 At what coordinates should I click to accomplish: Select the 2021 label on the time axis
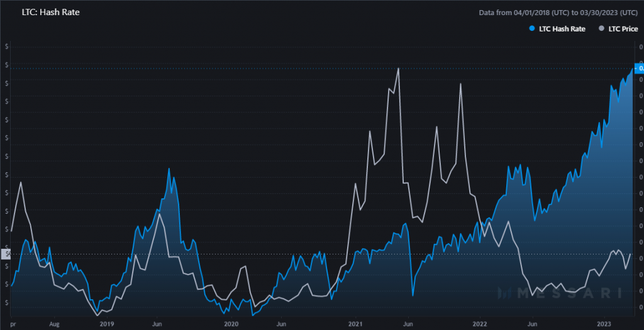click(355, 324)
